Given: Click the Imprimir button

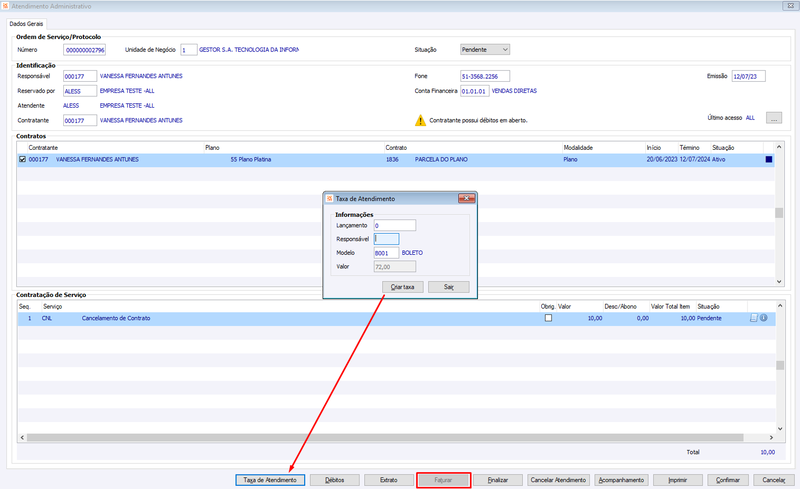Looking at the screenshot, I should [678, 480].
